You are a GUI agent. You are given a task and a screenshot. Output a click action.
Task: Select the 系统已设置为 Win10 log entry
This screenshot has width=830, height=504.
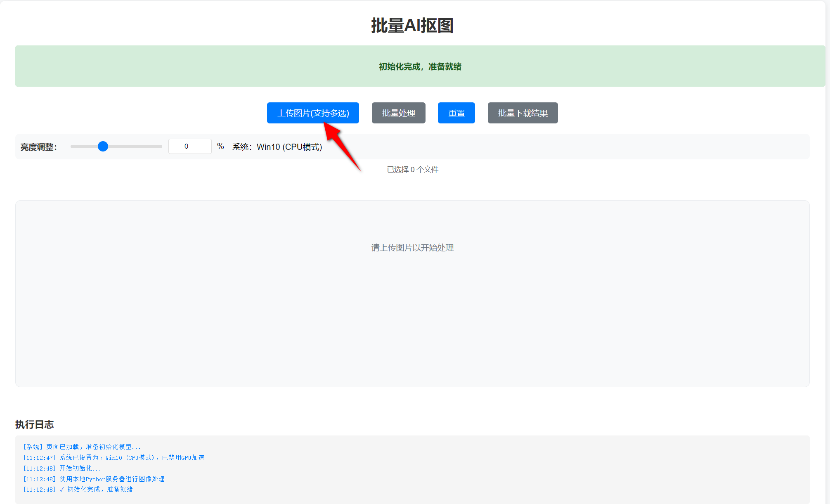(114, 457)
